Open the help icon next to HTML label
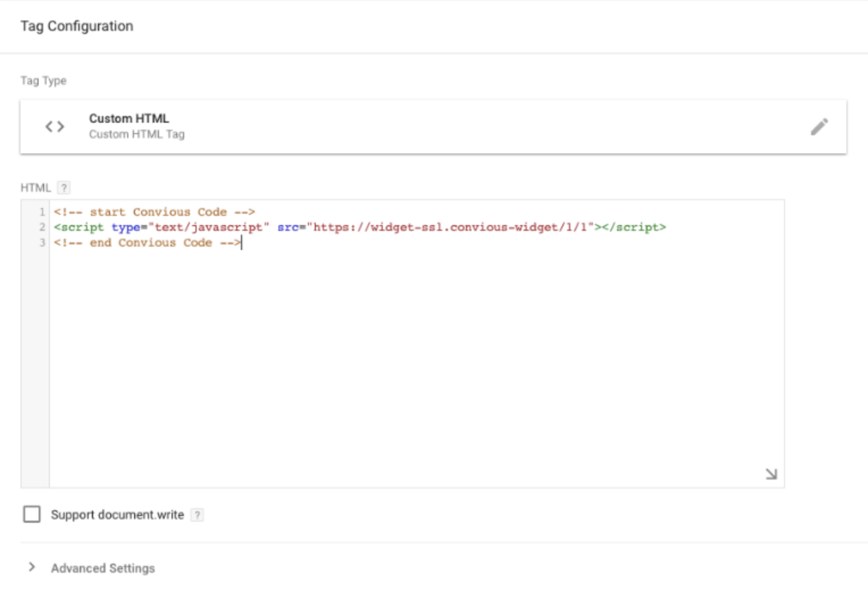The height and width of the screenshot is (591, 868). pos(64,188)
